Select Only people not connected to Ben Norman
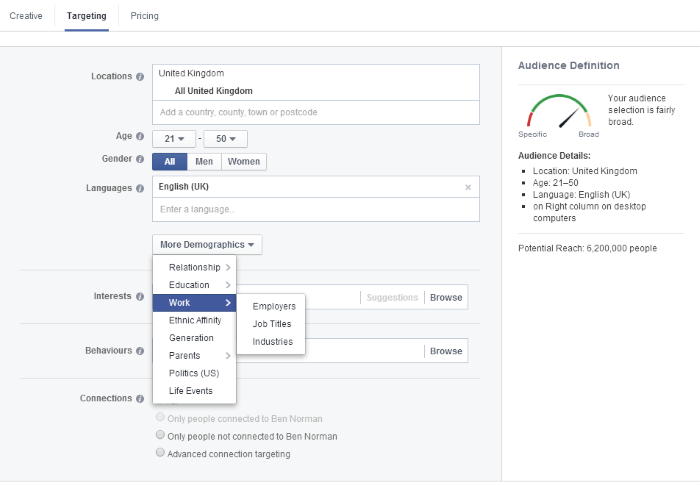 (x=160, y=434)
